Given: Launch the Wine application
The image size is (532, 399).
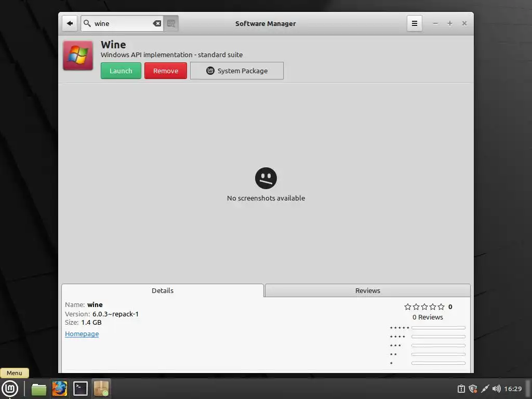Looking at the screenshot, I should pos(121,71).
